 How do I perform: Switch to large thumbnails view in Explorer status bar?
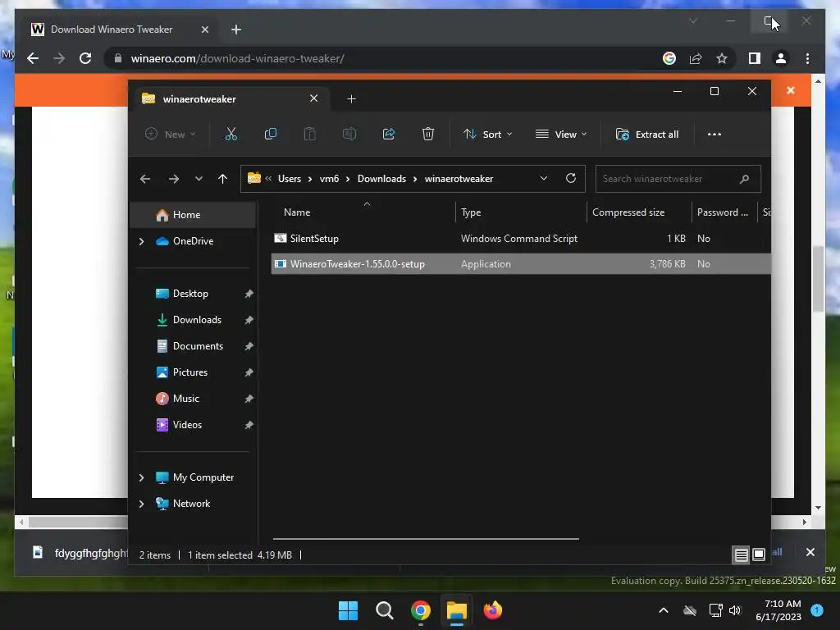pyautogui.click(x=759, y=555)
